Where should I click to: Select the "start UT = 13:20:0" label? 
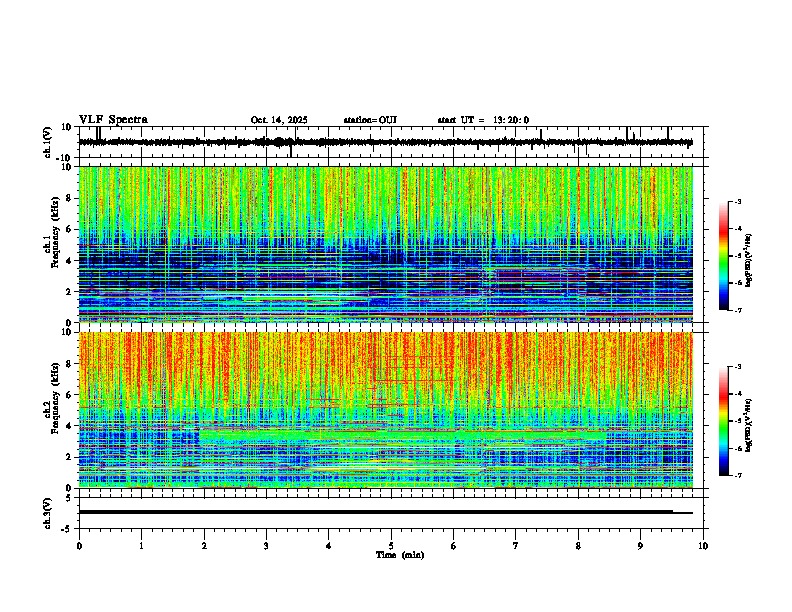483,120
